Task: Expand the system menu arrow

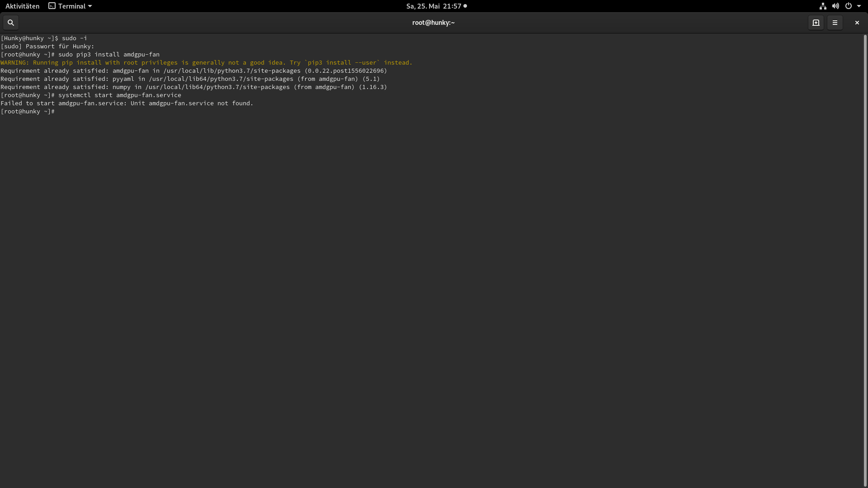Action: pos(859,6)
